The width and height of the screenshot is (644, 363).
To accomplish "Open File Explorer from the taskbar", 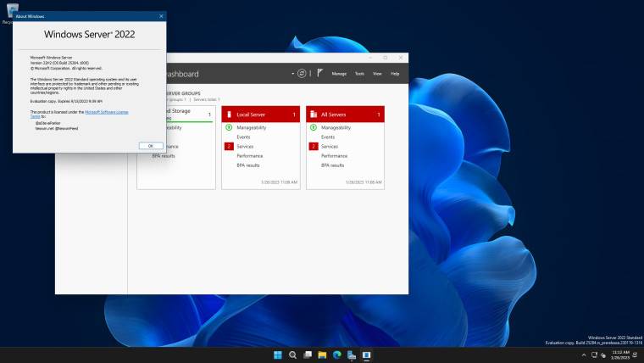I will tap(322, 355).
